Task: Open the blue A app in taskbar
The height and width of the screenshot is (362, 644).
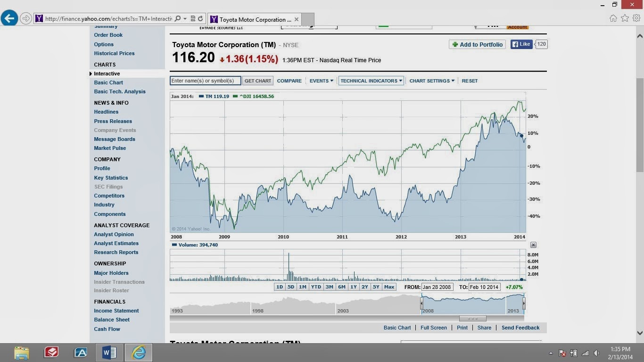Action: click(x=81, y=353)
